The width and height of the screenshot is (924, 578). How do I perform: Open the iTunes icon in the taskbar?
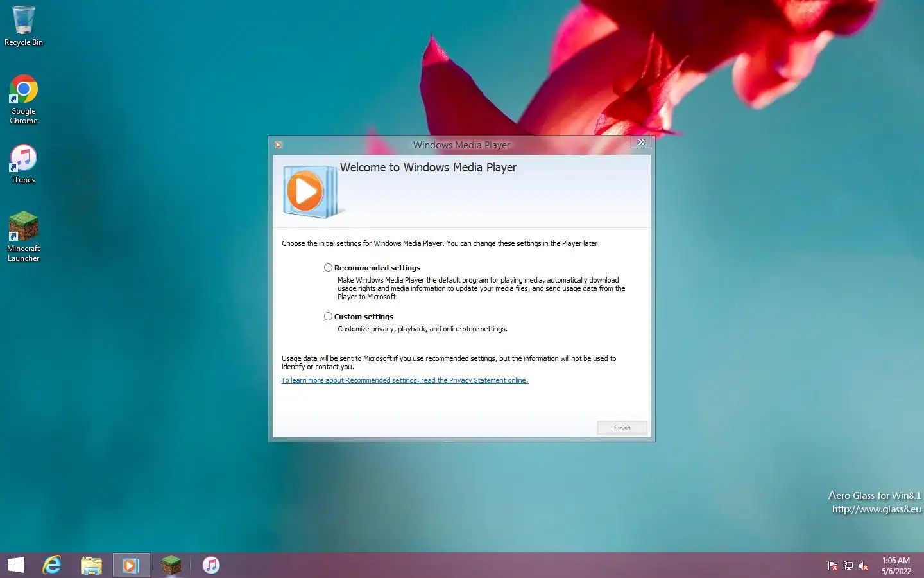[x=211, y=565]
